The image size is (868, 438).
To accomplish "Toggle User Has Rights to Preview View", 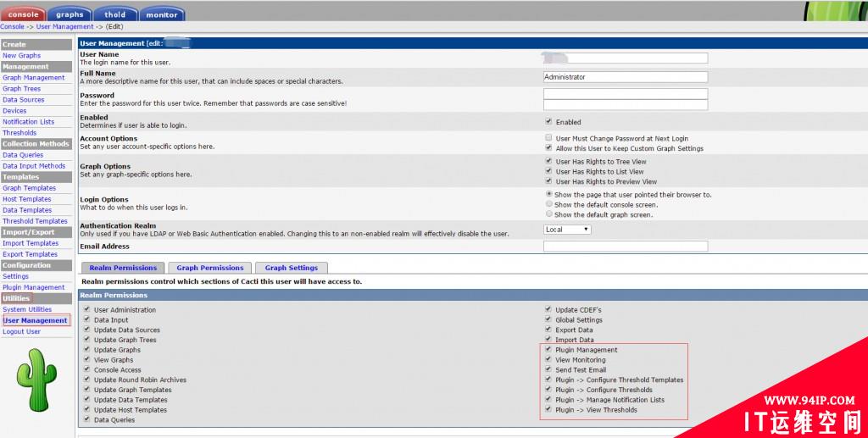I will 548,180.
